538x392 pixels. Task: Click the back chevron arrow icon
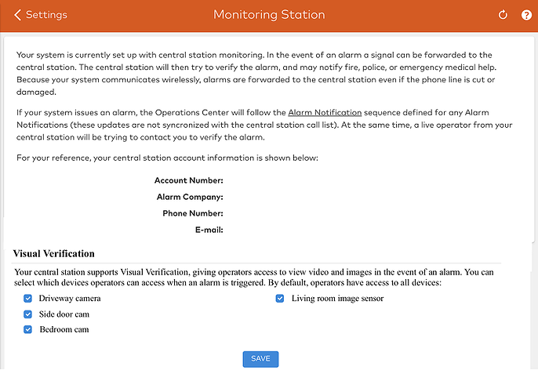(17, 15)
